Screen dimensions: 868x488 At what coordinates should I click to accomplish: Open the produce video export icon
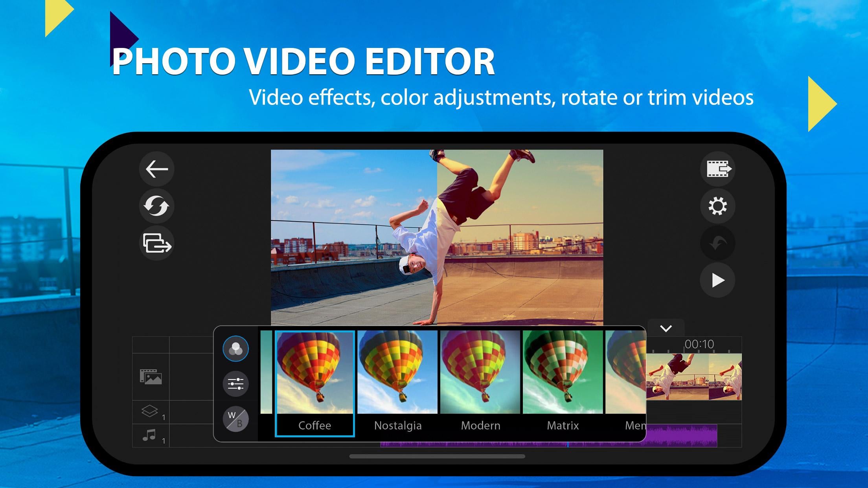tap(718, 169)
